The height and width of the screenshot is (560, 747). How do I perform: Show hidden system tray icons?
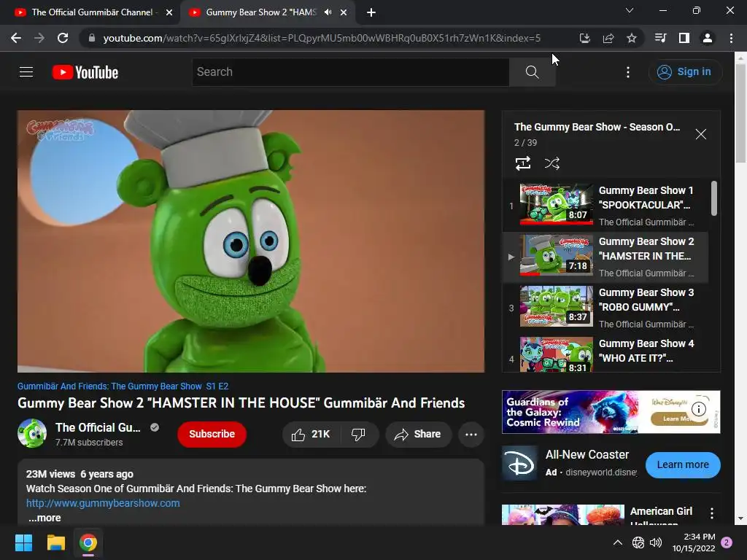[617, 542]
